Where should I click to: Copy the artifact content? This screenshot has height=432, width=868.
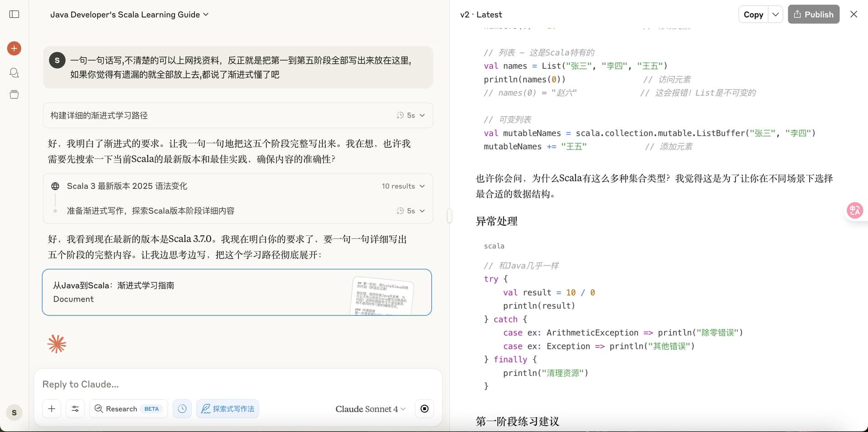click(x=753, y=14)
